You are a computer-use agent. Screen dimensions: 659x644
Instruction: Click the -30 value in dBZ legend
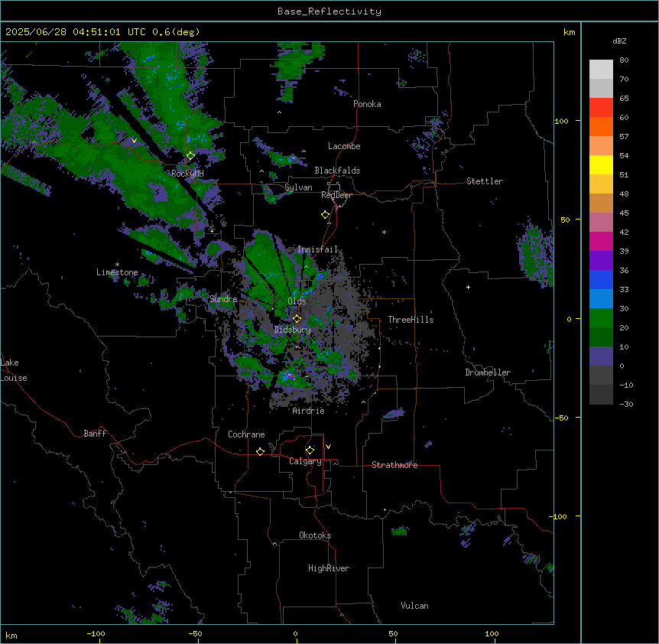coord(626,404)
